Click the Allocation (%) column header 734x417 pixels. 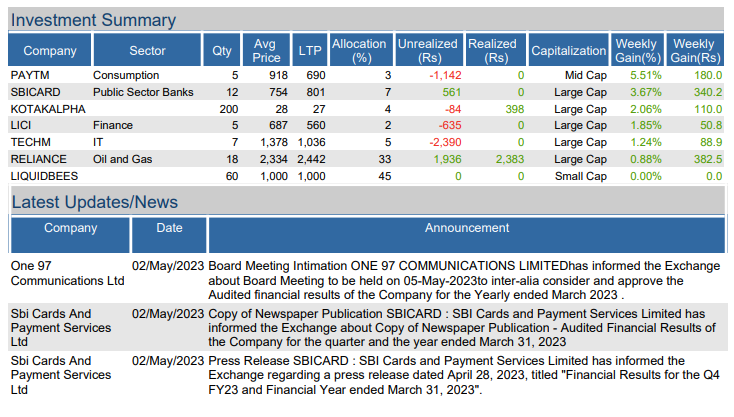[361, 50]
